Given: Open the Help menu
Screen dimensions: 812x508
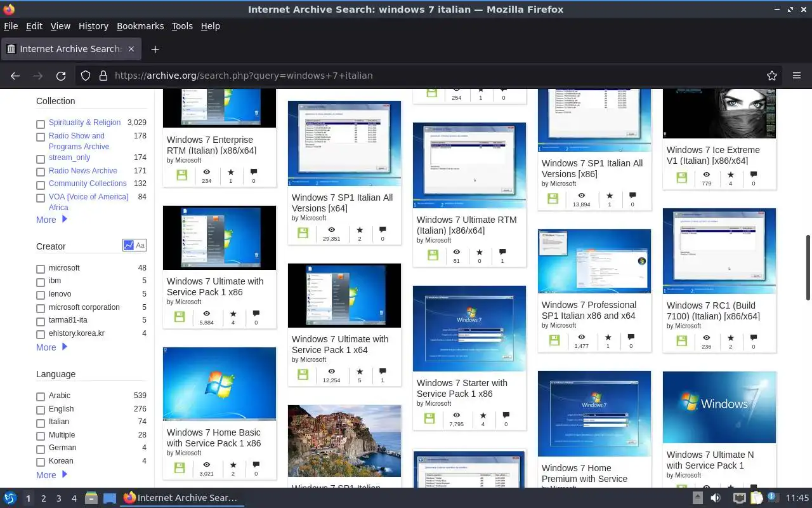Looking at the screenshot, I should click(210, 26).
